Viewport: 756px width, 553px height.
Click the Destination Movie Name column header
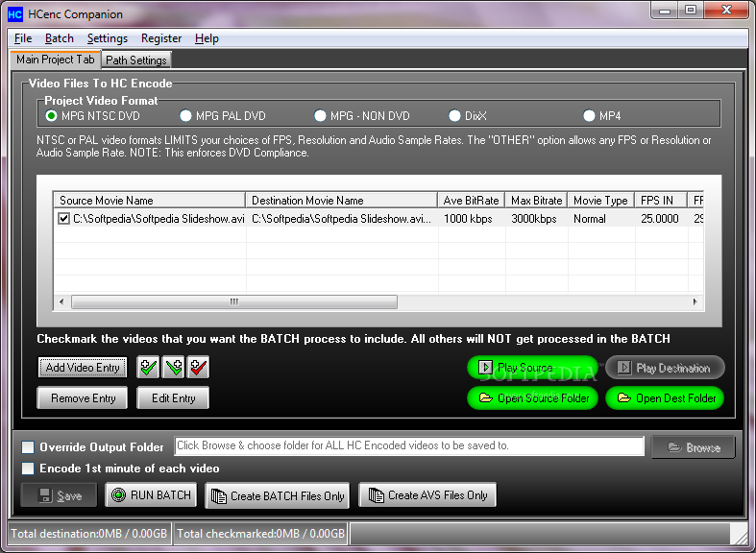pyautogui.click(x=342, y=201)
